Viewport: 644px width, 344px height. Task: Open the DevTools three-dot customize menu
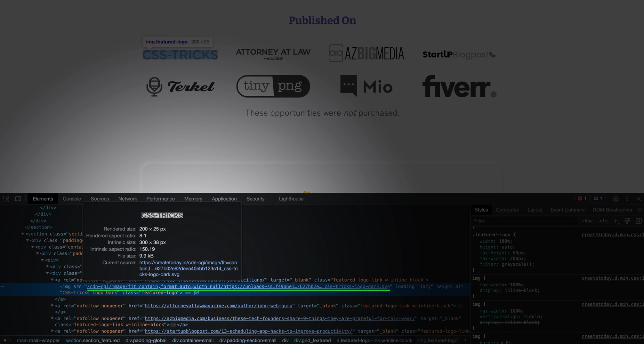(627, 199)
